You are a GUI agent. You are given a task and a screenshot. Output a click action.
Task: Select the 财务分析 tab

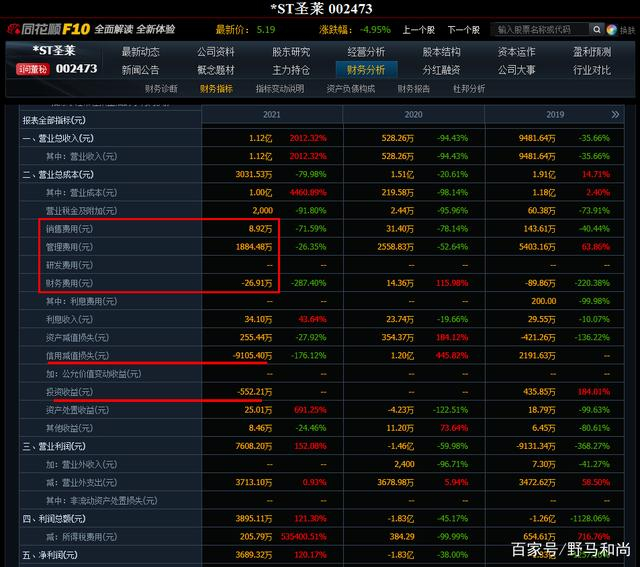366,70
